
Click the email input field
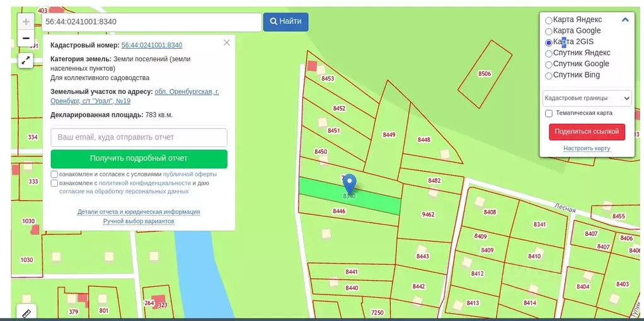point(139,137)
